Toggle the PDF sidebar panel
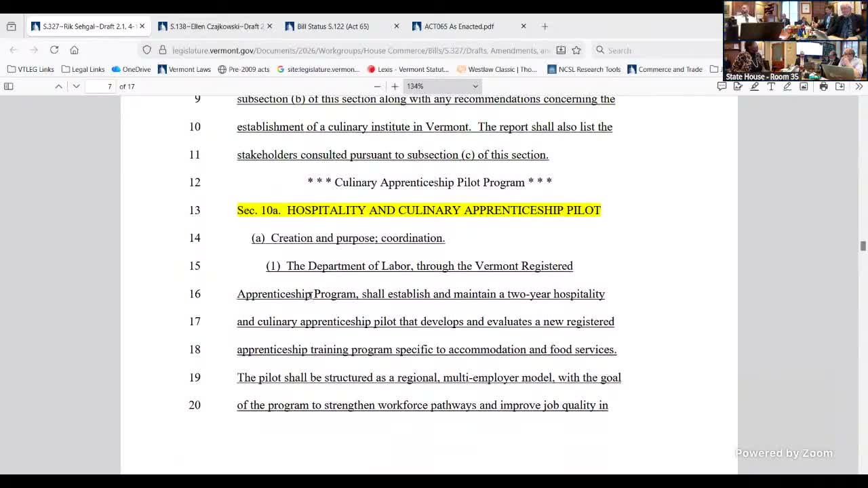Image resolution: width=868 pixels, height=488 pixels. [x=9, y=86]
